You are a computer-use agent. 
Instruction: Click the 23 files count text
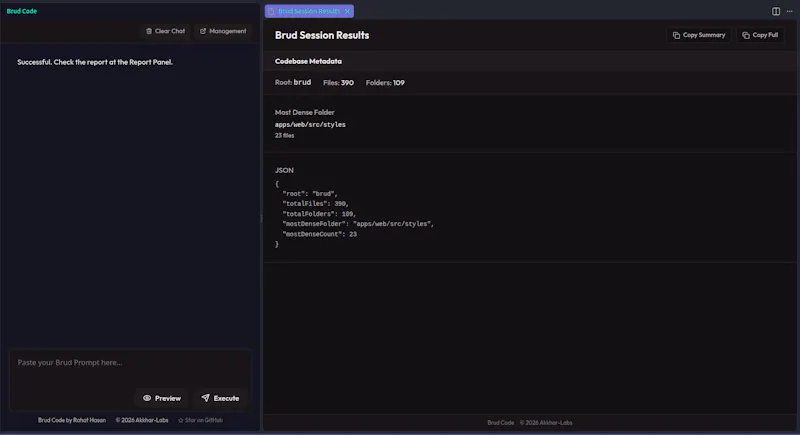point(285,136)
